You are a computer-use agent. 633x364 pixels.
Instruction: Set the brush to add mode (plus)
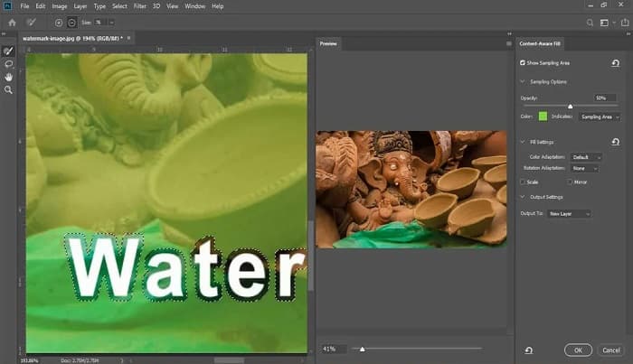click(x=59, y=23)
